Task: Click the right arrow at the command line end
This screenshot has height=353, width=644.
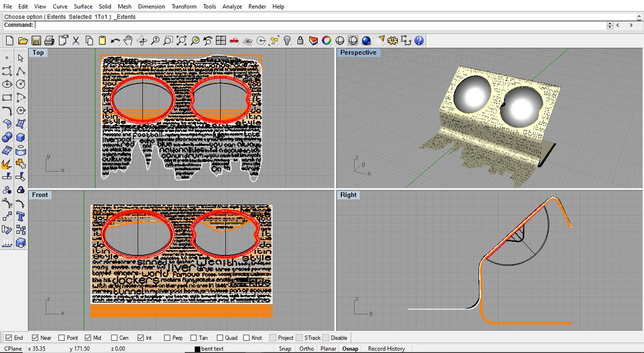Action: [631, 25]
